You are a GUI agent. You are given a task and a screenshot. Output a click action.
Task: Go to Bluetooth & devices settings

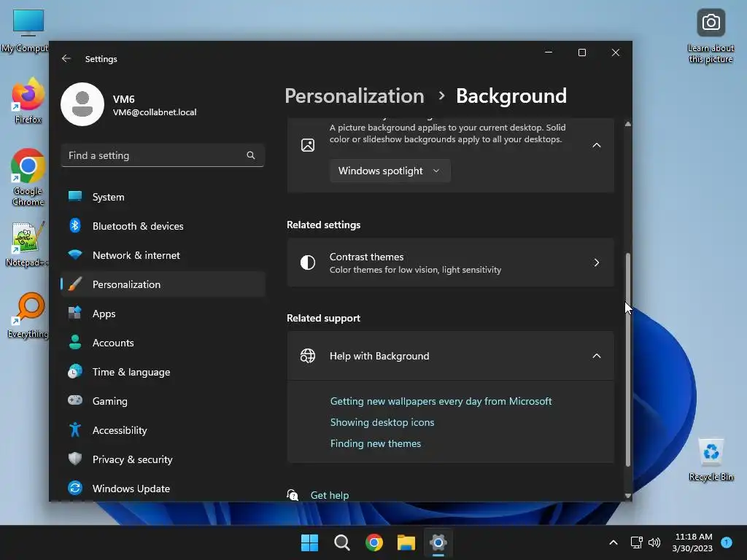pos(163,226)
